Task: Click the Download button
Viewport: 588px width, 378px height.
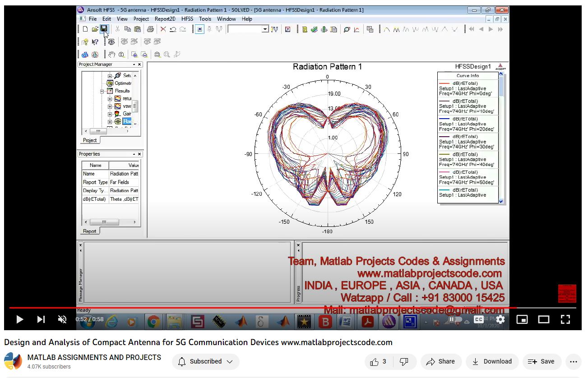Action: pos(492,361)
